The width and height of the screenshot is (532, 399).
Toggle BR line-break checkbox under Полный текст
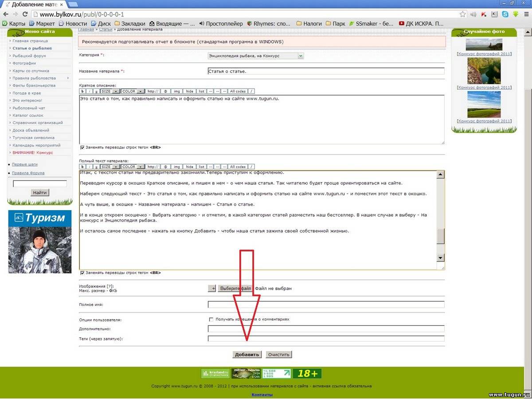[x=82, y=273]
